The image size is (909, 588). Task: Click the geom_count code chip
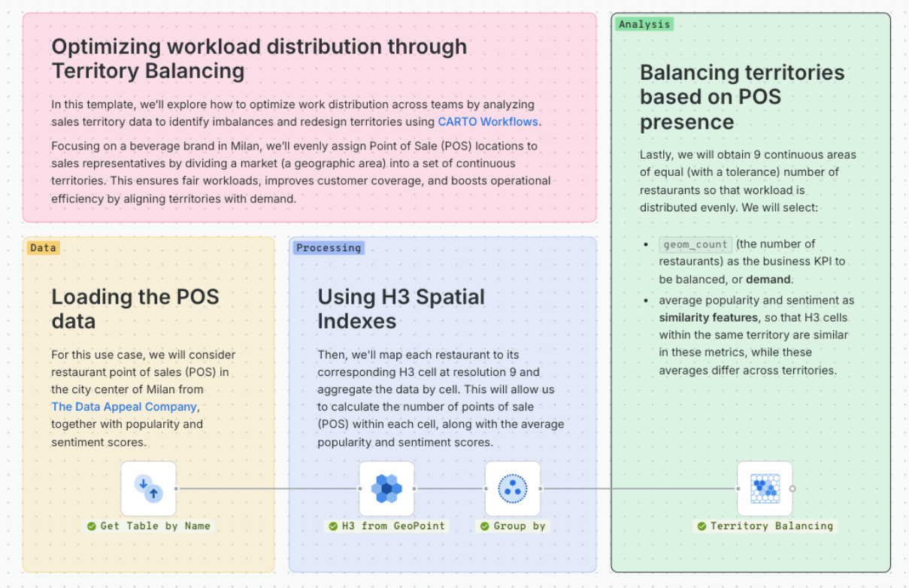(x=695, y=244)
